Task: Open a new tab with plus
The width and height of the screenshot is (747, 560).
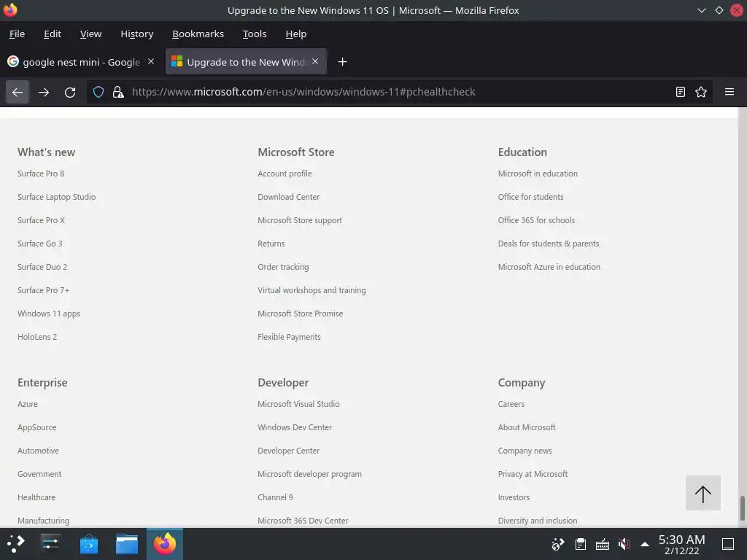Action: (x=342, y=62)
